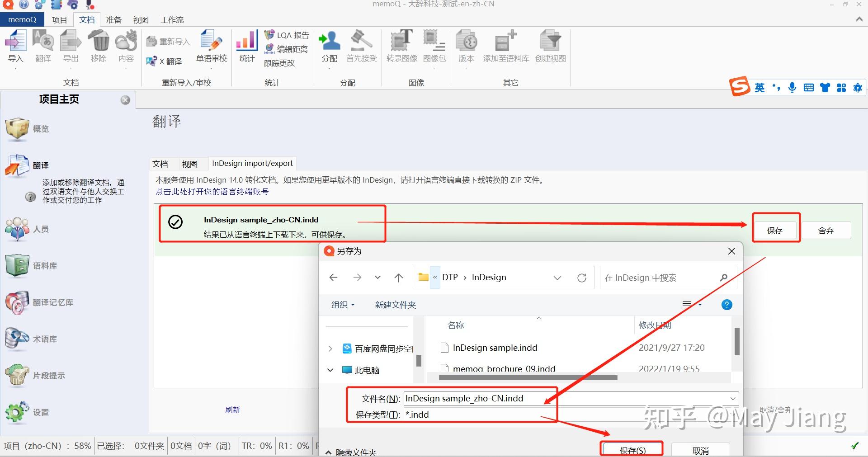Open the 准备 ribbon menu

click(x=113, y=19)
